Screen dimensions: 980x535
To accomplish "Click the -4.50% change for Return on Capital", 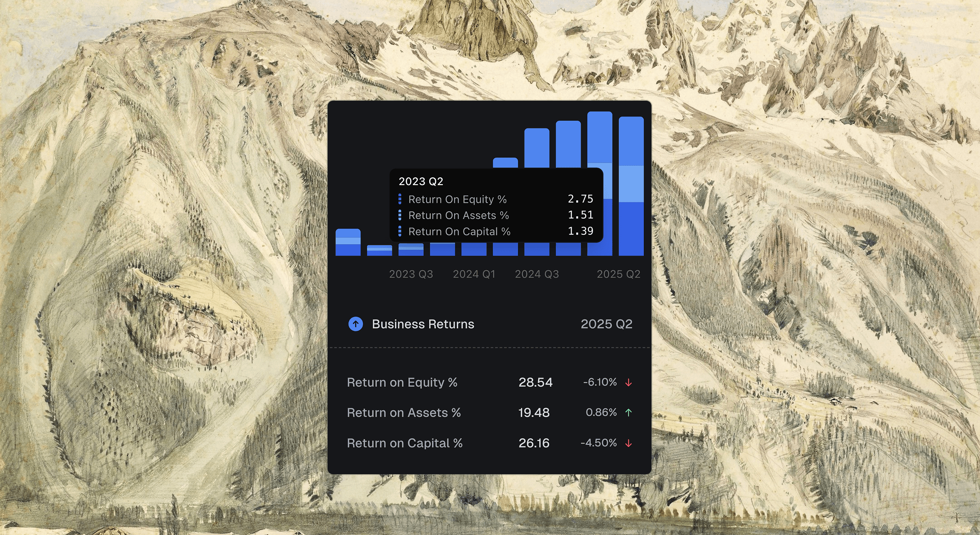I will tap(598, 443).
